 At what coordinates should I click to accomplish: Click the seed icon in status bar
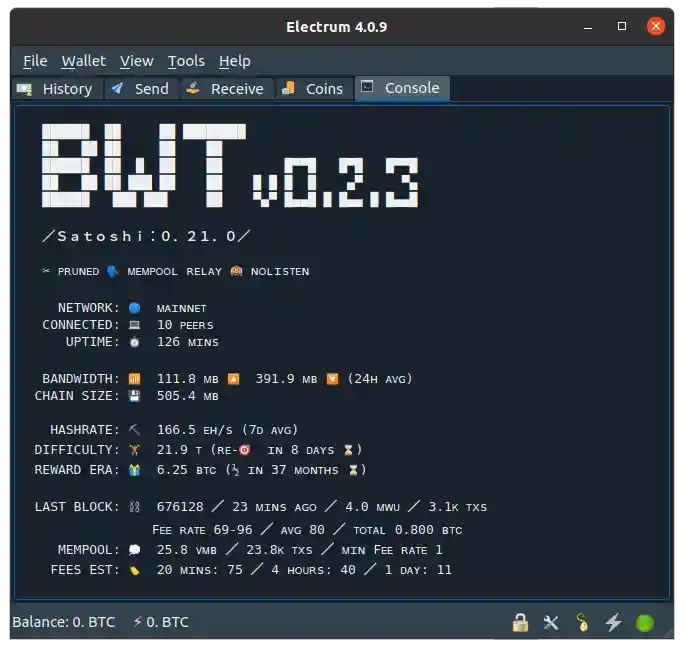tap(582, 622)
